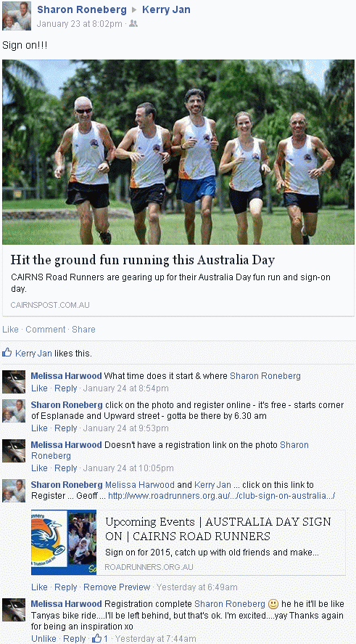Click Melissa Harwood's avatar on first comment
Screen dimensions: 356x644
14,382
